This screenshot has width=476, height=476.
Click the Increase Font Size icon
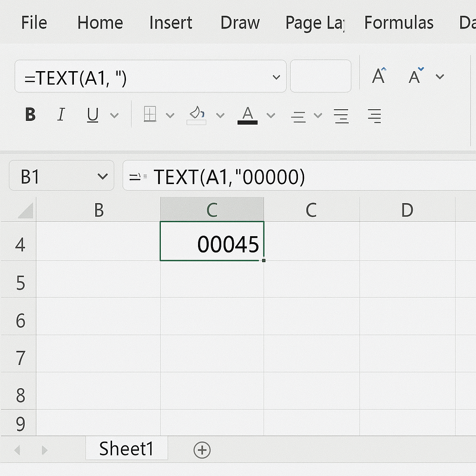[x=379, y=76]
